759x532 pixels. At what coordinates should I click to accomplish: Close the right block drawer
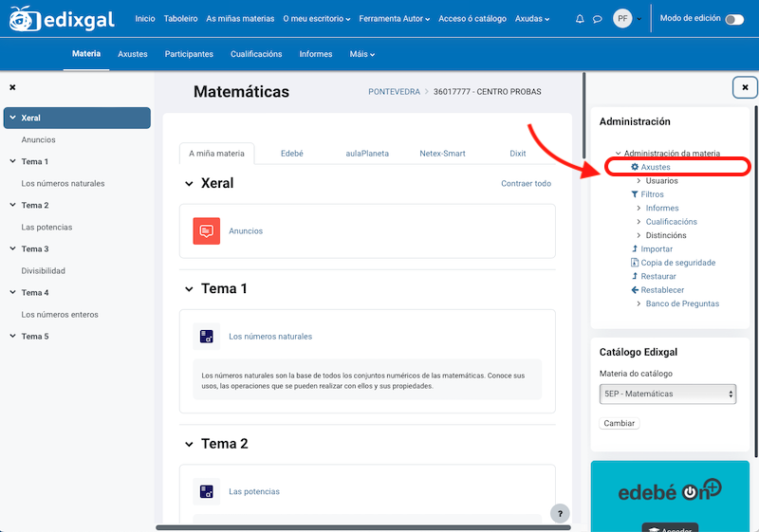pos(745,87)
